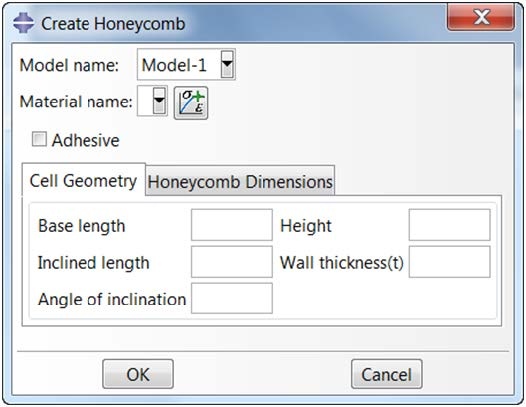Close the Create Honeycomb dialog
Viewport: 526px width, 407px height.
[x=481, y=17]
